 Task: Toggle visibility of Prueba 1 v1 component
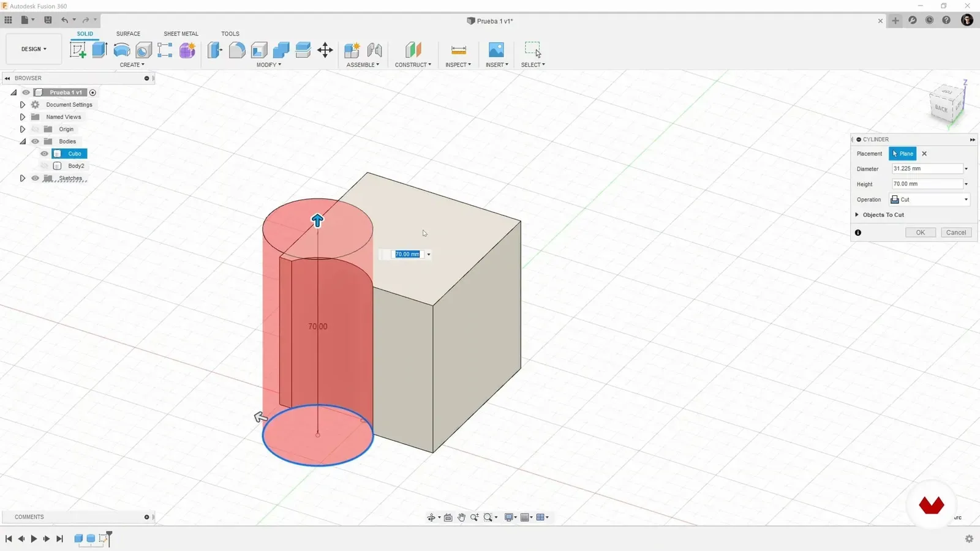tap(26, 92)
